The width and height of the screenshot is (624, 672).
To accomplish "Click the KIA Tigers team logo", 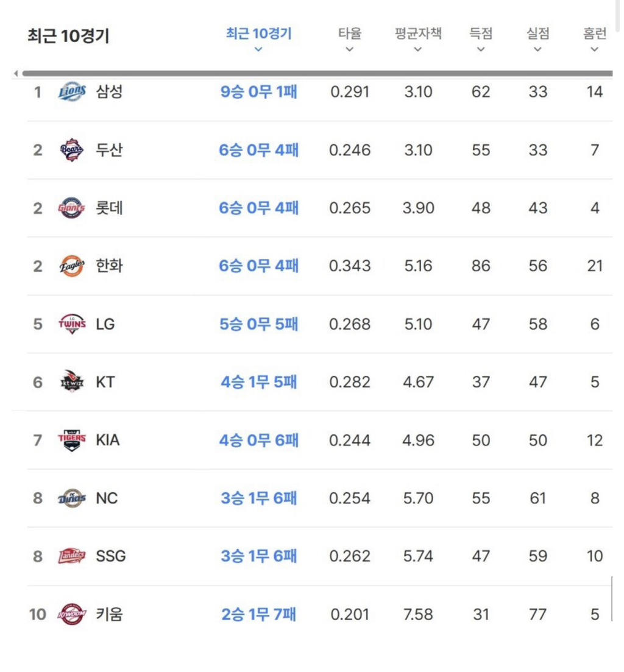I will (x=72, y=440).
